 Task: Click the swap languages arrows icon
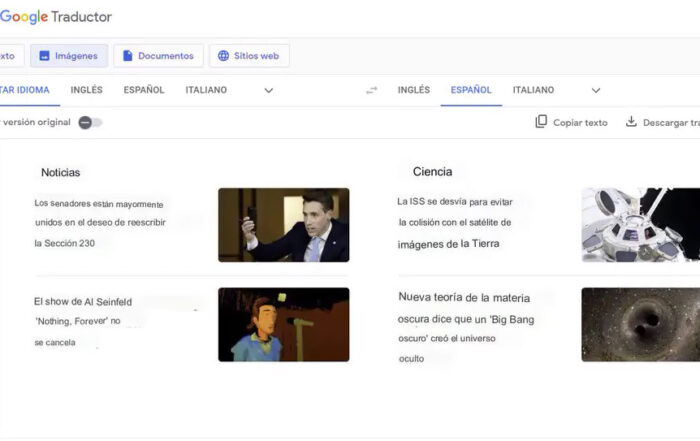(372, 90)
